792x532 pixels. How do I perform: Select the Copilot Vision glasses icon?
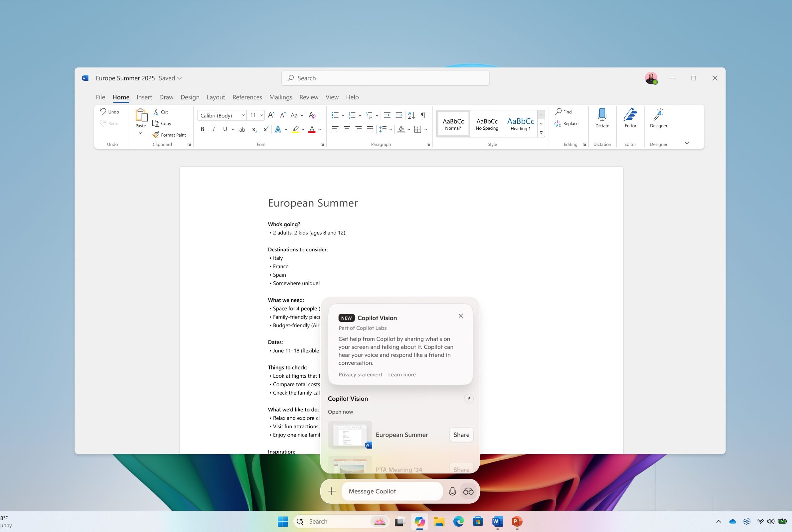[468, 491]
